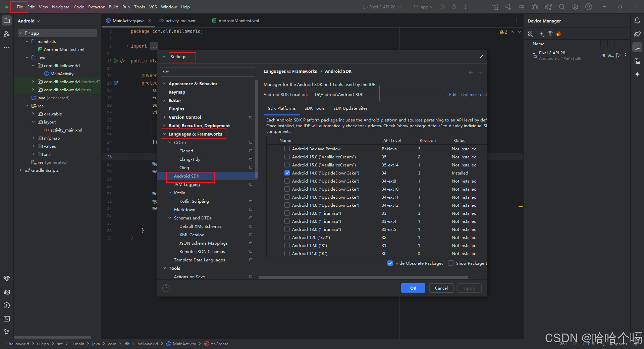This screenshot has width=644, height=349.
Task: Collapse the Languages & Frameworks section
Action: tap(165, 134)
